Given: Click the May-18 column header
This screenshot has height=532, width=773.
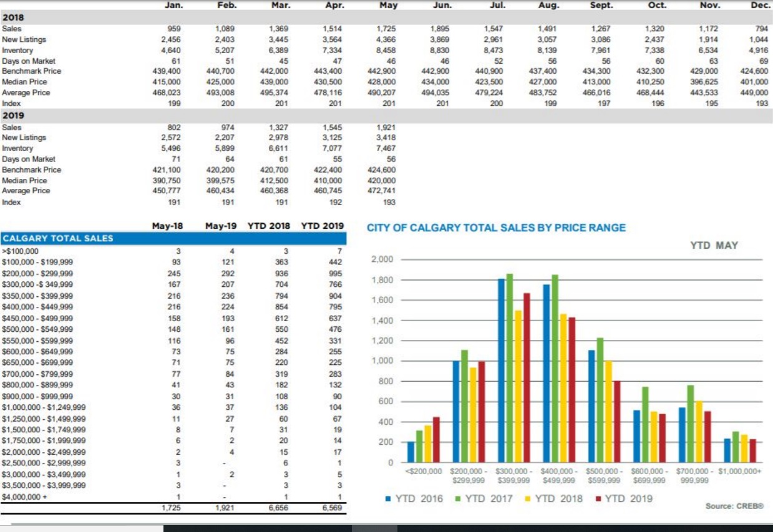Looking at the screenshot, I should pos(167,226).
